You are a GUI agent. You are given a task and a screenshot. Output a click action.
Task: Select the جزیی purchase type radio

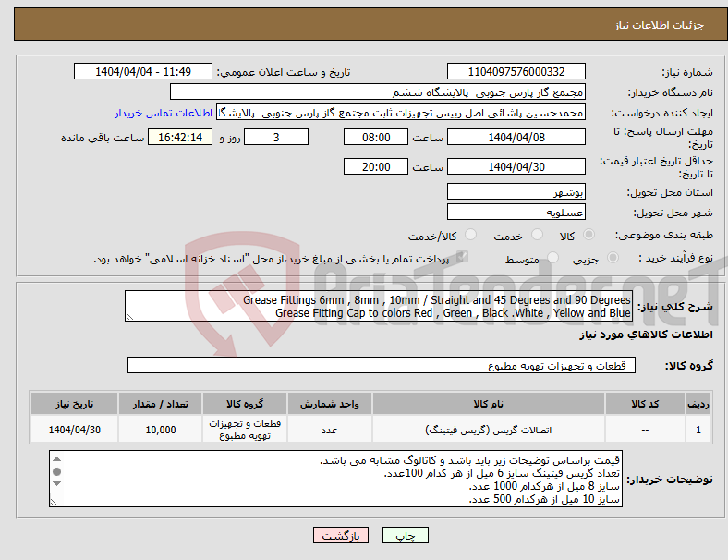[613, 258]
